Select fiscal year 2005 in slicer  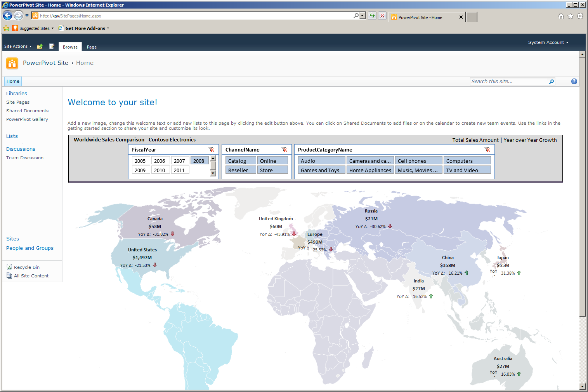click(x=140, y=161)
